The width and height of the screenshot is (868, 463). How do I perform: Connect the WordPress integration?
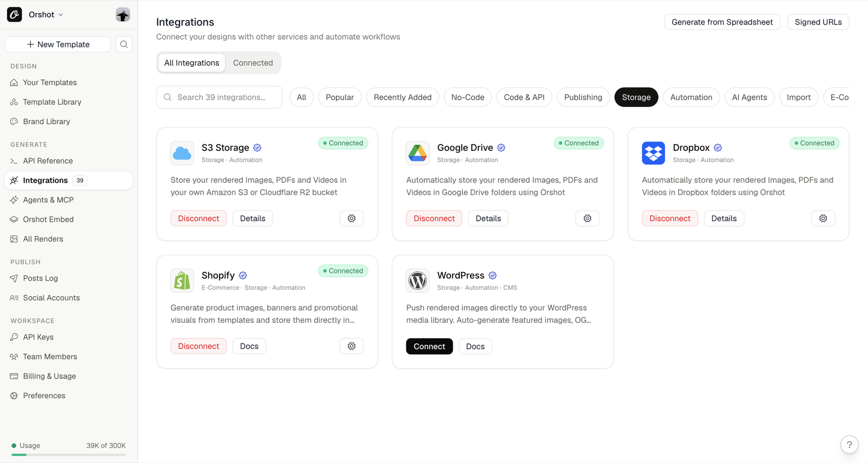429,346
